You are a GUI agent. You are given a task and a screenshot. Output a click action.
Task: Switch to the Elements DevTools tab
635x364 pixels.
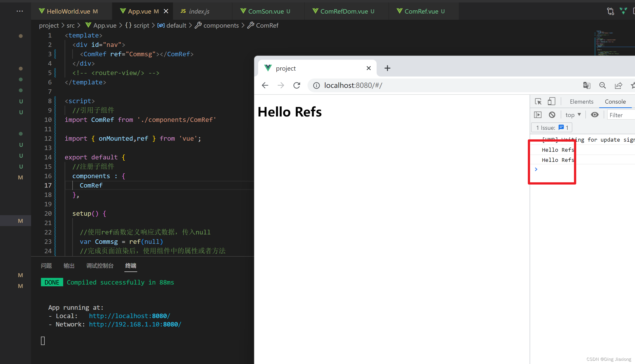(581, 101)
